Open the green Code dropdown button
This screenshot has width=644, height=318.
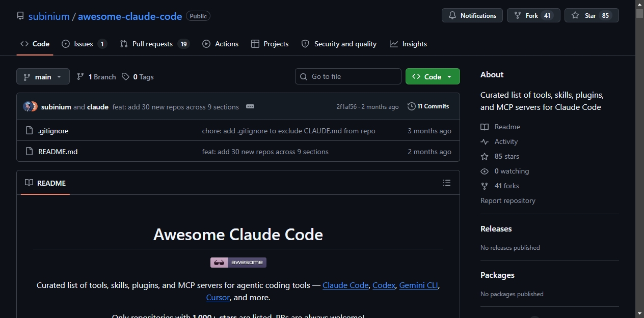click(x=433, y=76)
